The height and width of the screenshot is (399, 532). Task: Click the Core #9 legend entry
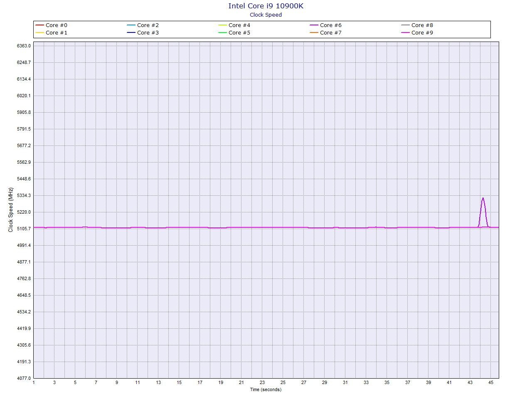point(417,33)
